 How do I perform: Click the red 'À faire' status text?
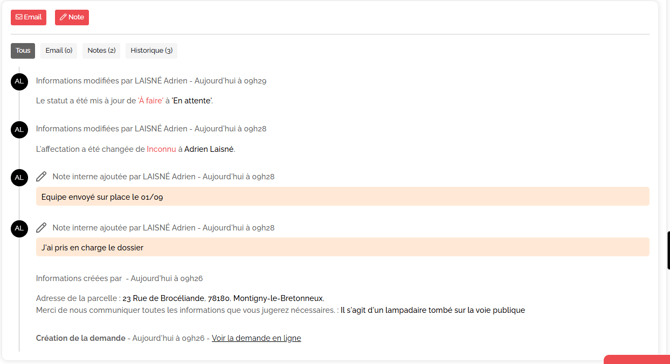(150, 101)
